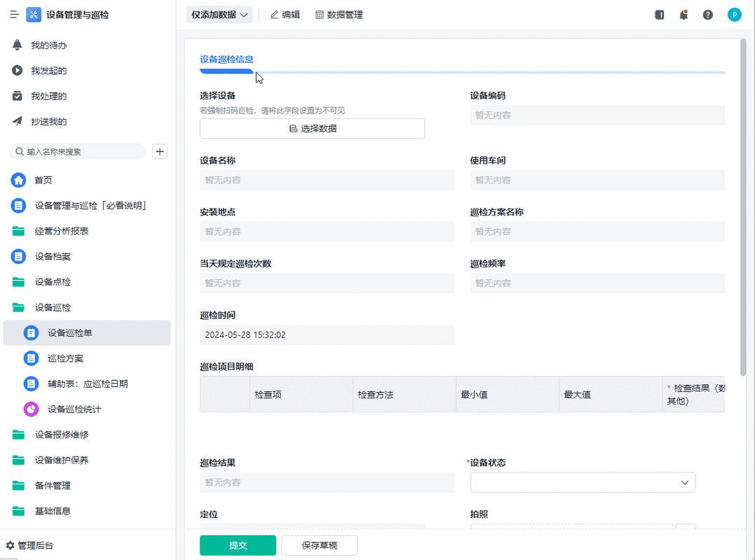Screen dimensions: 755x560
Task: Select 设备巡检信息 tab
Action: [227, 59]
